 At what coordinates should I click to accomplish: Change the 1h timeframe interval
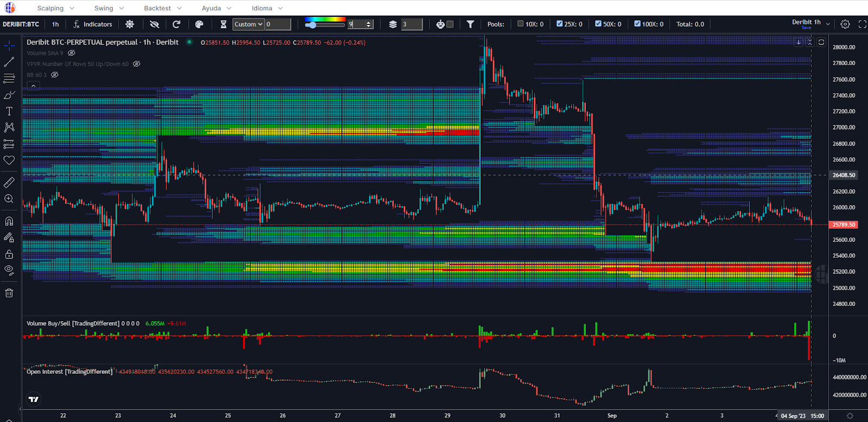click(55, 24)
